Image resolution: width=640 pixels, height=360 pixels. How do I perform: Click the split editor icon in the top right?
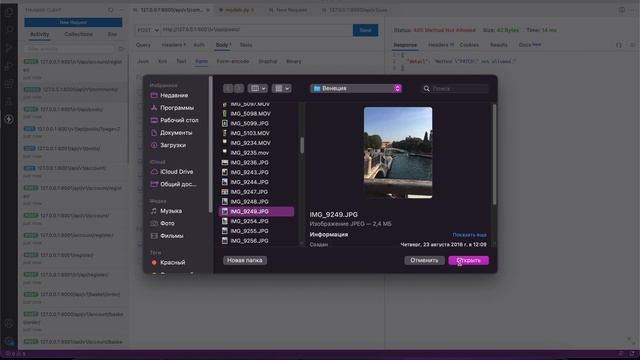tap(622, 10)
